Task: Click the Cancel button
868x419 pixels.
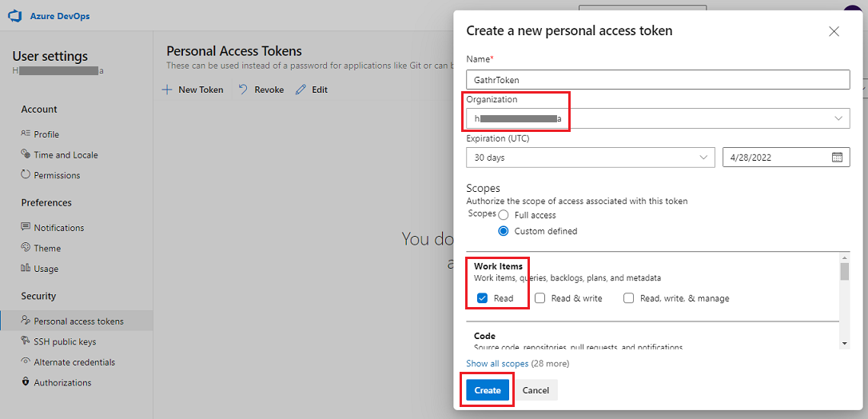Action: tap(536, 390)
